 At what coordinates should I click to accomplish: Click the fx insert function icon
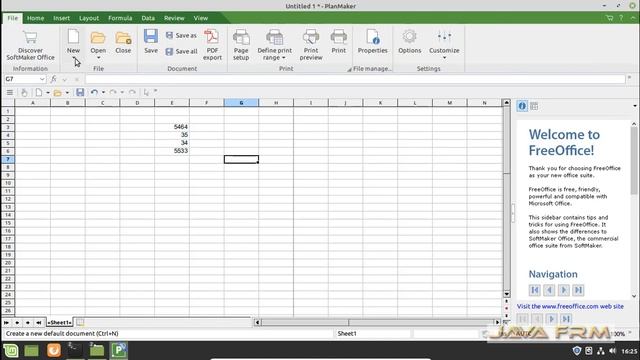[53, 79]
